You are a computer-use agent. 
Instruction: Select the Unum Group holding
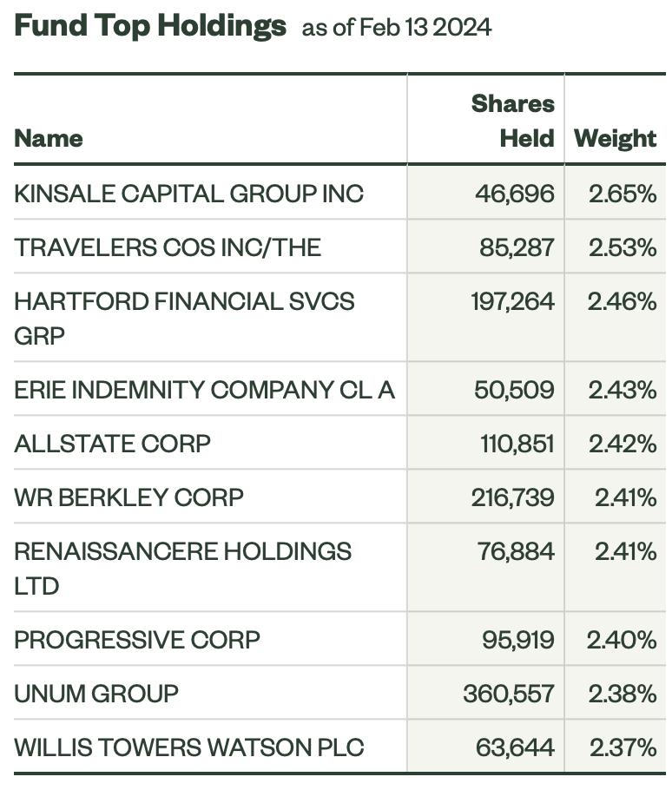coord(96,694)
